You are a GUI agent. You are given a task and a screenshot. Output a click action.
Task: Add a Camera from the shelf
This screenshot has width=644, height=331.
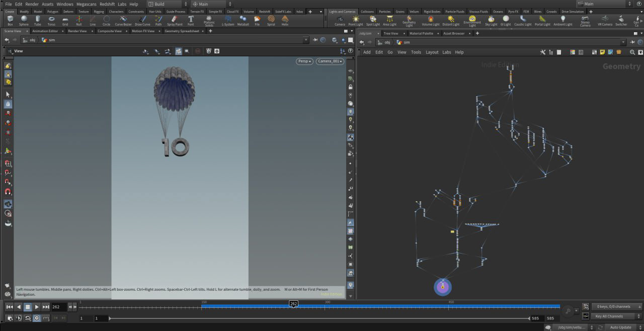tap(340, 20)
